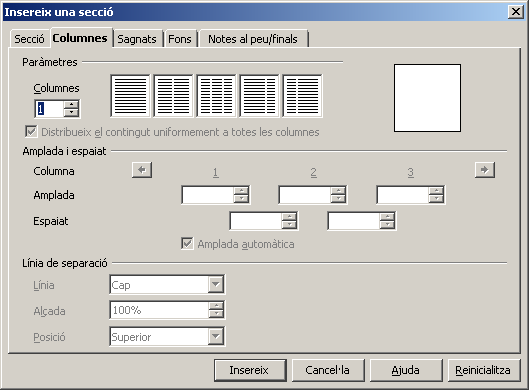Viewport: 529px width, 390px height.
Task: Click the column layout preview box
Action: pyautogui.click(x=427, y=98)
